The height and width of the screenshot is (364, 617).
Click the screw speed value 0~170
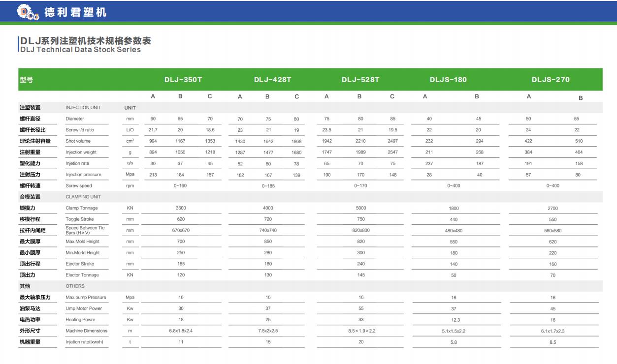click(x=361, y=186)
